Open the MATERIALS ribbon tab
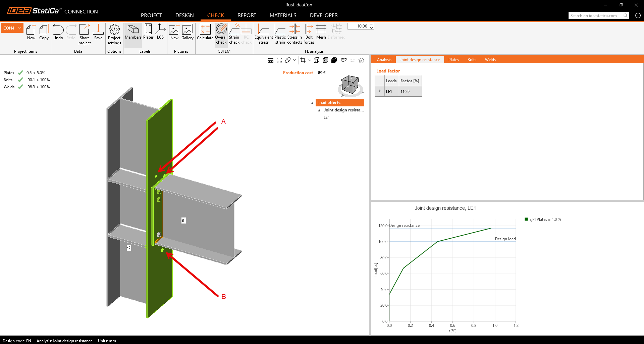Screen dimensions: 644x344 pyautogui.click(x=283, y=15)
